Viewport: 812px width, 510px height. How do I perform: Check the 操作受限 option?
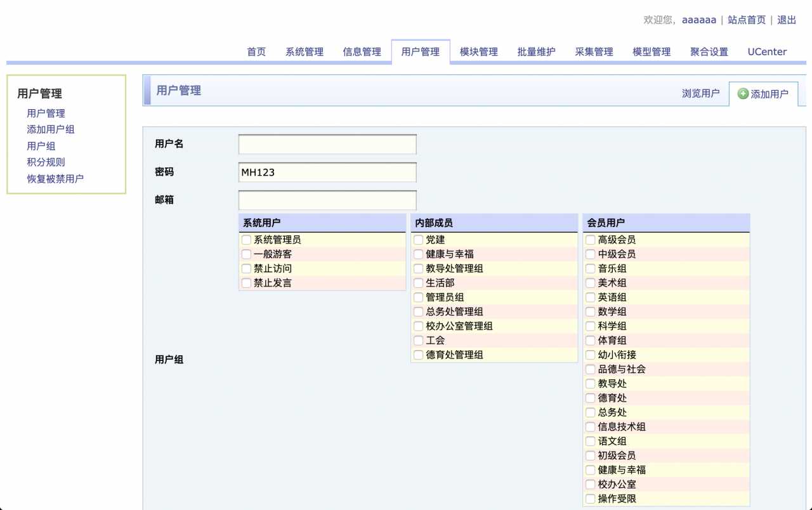click(590, 499)
